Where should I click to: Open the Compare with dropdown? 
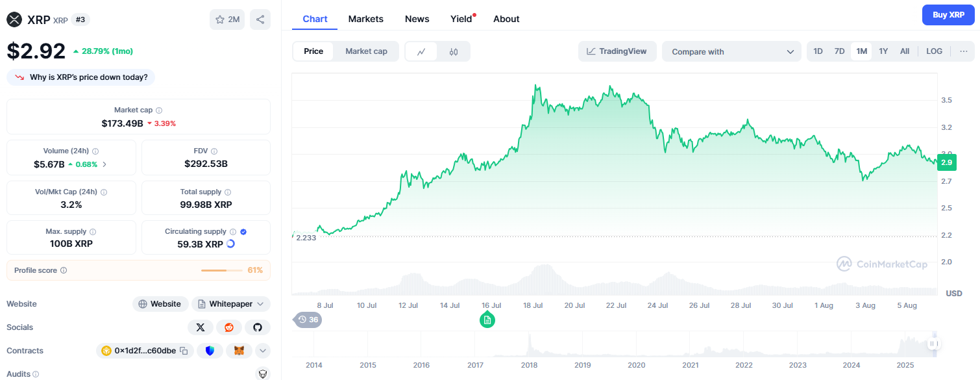tap(731, 51)
